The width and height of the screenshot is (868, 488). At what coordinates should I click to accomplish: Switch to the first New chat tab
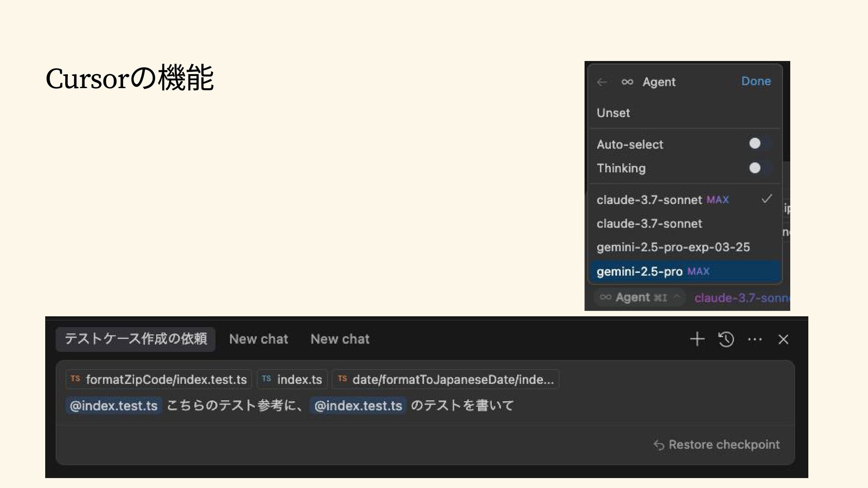(259, 339)
